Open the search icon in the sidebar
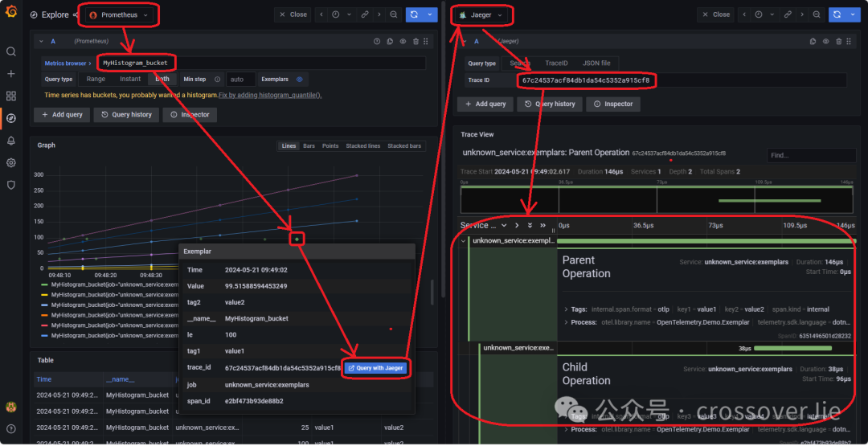The width and height of the screenshot is (868, 446). (11, 51)
